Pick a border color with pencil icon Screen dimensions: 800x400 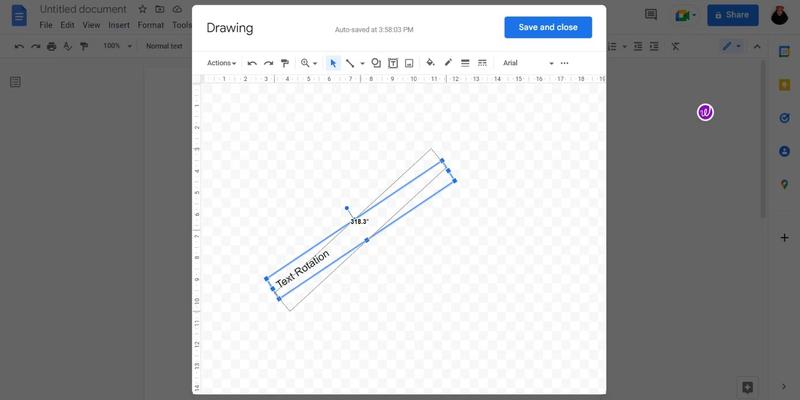point(448,63)
